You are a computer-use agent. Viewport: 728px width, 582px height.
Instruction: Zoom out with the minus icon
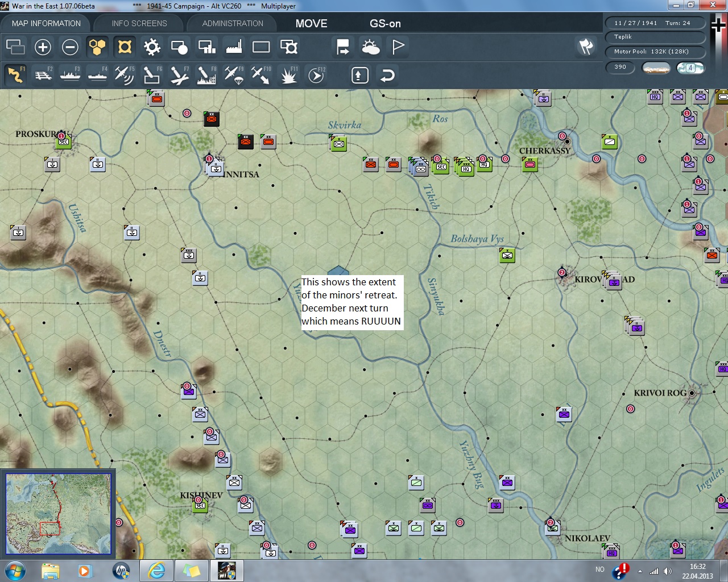click(70, 47)
